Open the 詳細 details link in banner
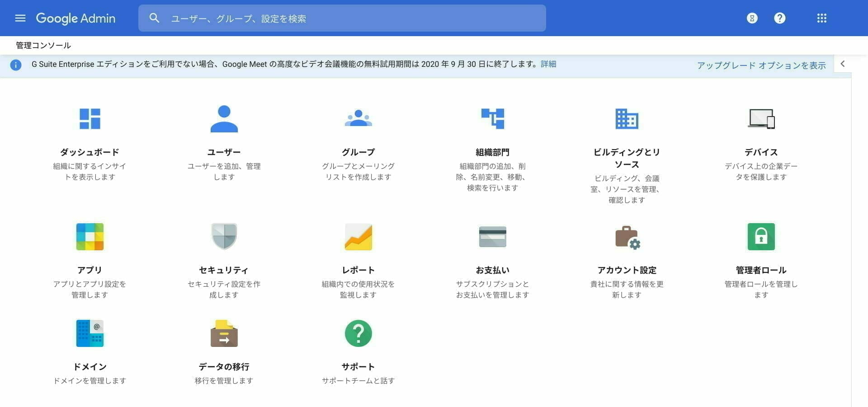 pyautogui.click(x=548, y=64)
